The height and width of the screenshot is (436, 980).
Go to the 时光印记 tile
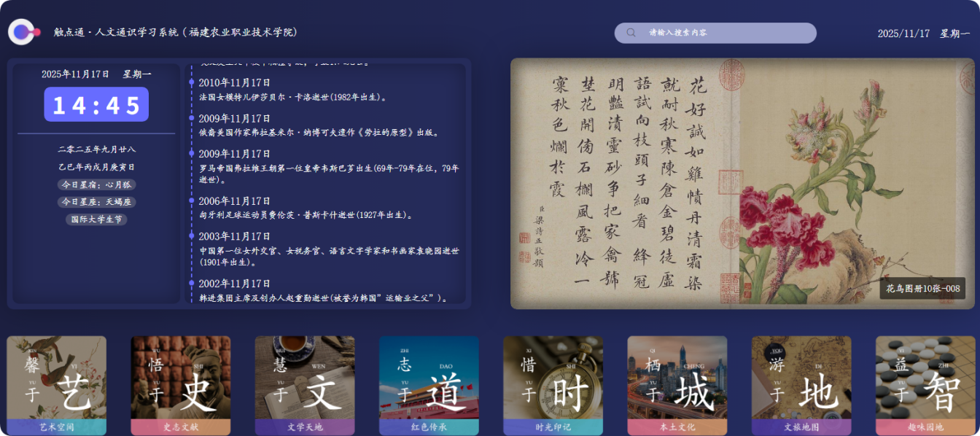point(553,385)
